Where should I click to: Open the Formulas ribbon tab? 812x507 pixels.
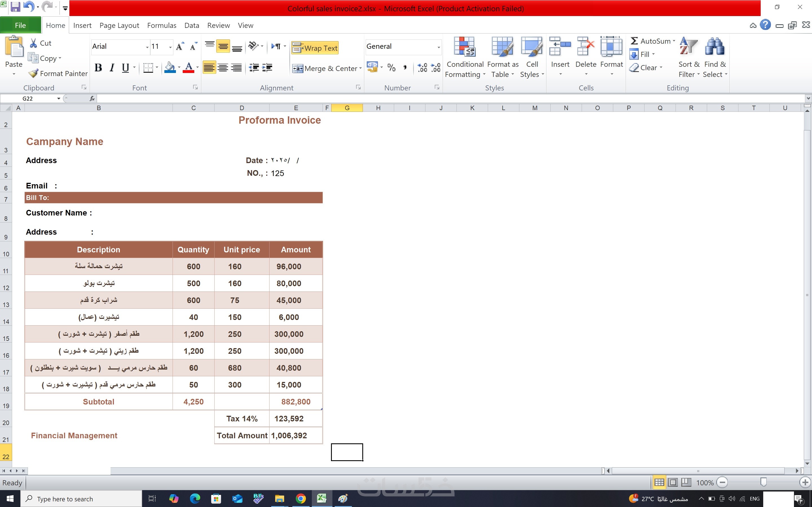tap(161, 25)
